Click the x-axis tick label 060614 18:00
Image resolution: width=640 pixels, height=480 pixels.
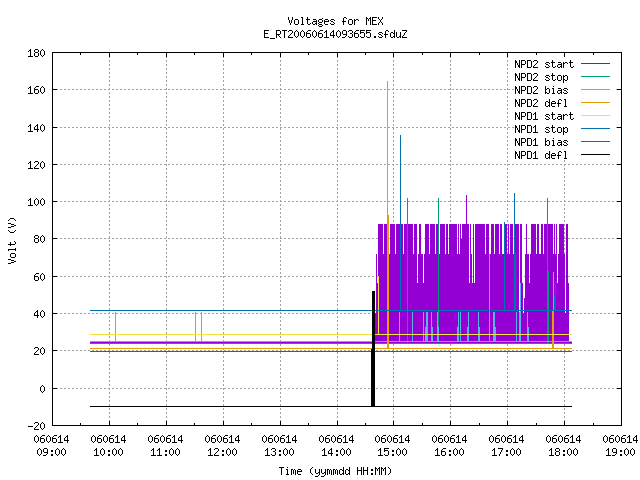tap(563, 446)
